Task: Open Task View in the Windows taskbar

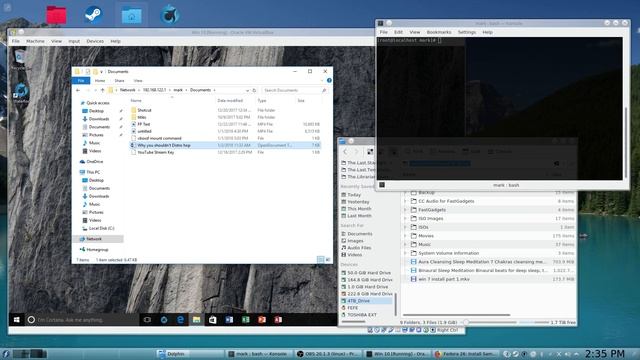Action: [x=147, y=320]
